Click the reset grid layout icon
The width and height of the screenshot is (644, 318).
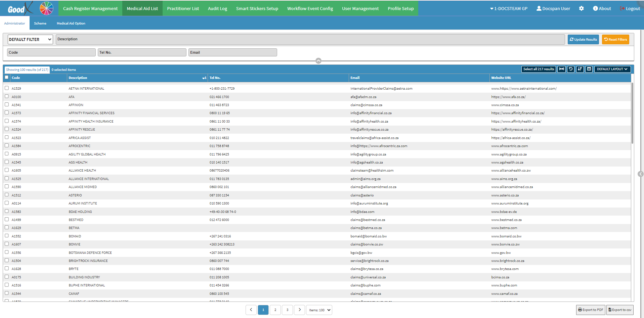[x=570, y=69]
